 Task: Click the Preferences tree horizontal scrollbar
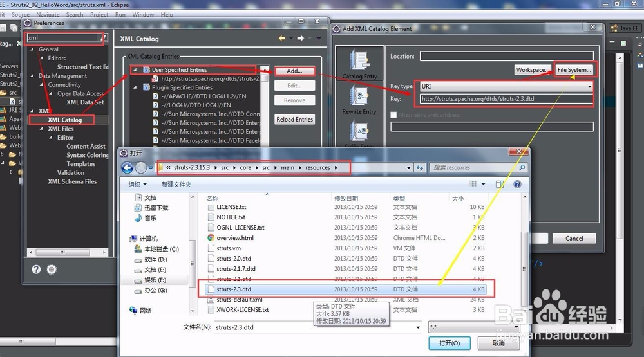point(62,252)
